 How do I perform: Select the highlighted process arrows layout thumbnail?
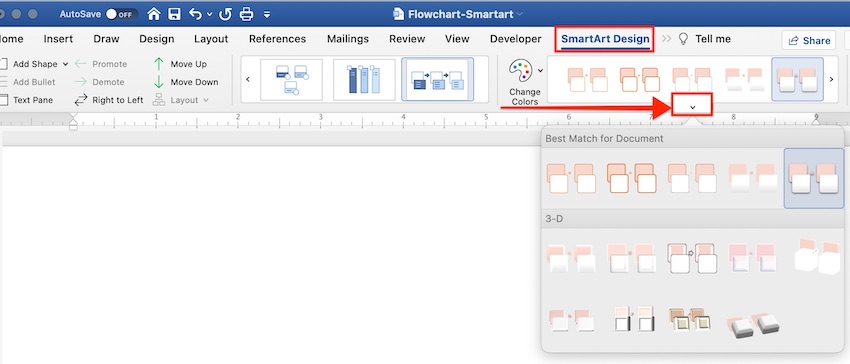[437, 80]
